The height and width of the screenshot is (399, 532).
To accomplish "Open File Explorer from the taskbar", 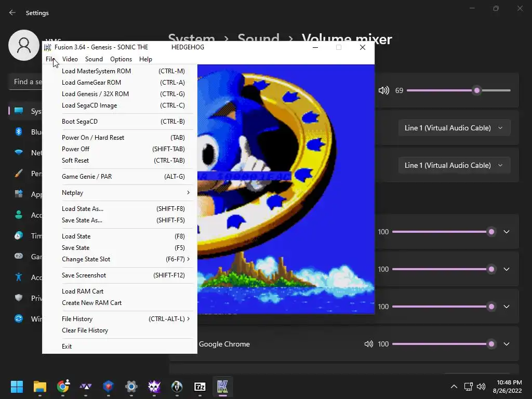I will click(x=39, y=387).
